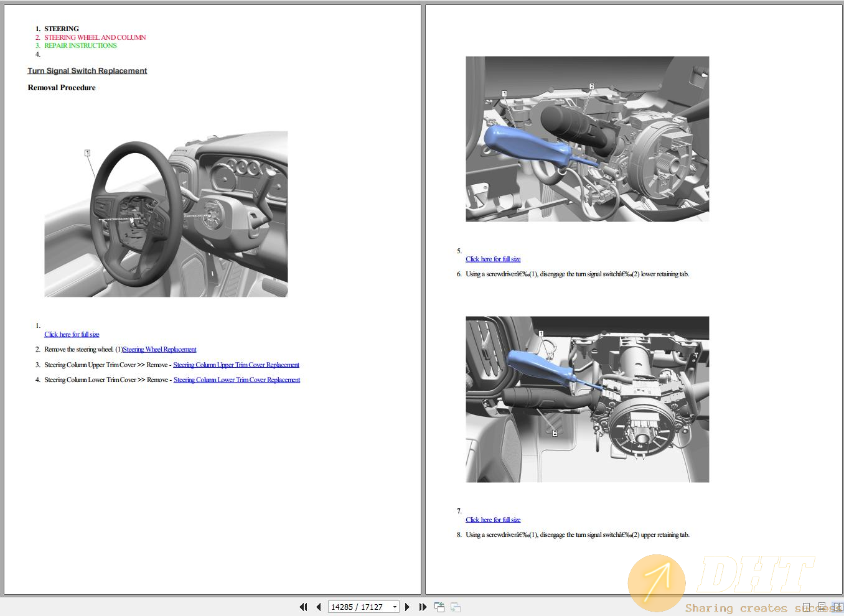The image size is (844, 616).
Task: Click the lower retaining tab screwdriver illustration
Action: [588, 139]
